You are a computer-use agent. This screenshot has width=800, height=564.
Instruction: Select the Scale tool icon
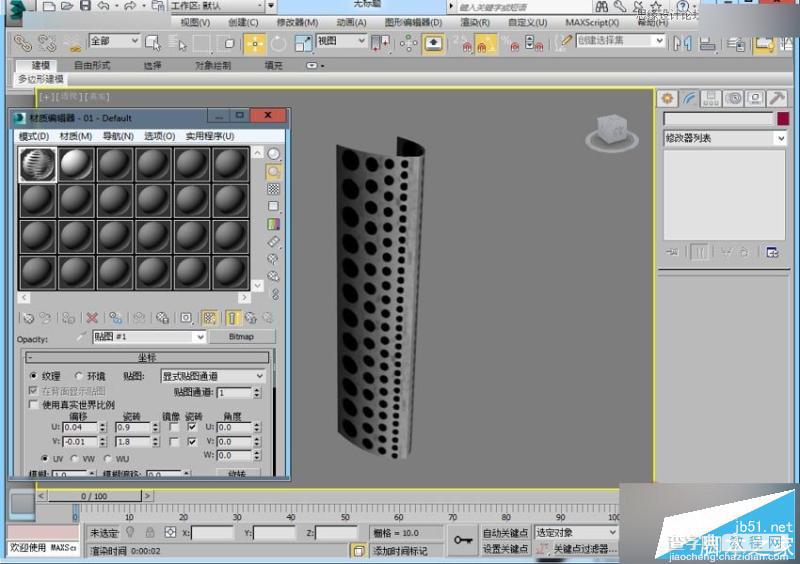coord(303,43)
